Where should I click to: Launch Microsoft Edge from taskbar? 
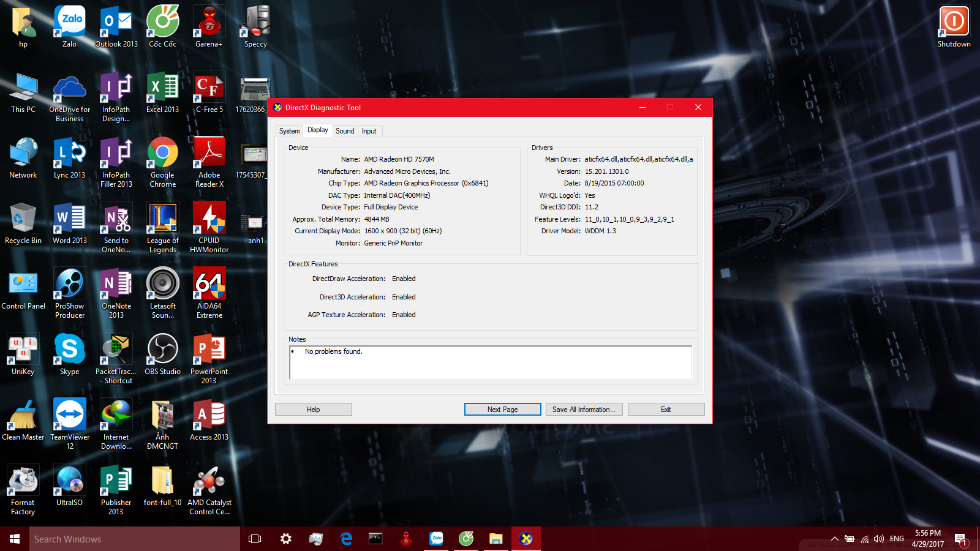(346, 539)
